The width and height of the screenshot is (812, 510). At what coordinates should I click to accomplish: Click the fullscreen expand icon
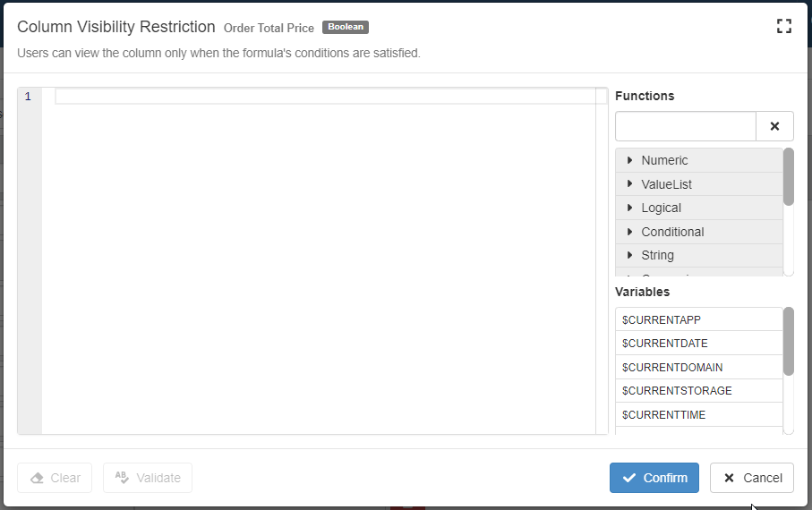[x=784, y=26]
